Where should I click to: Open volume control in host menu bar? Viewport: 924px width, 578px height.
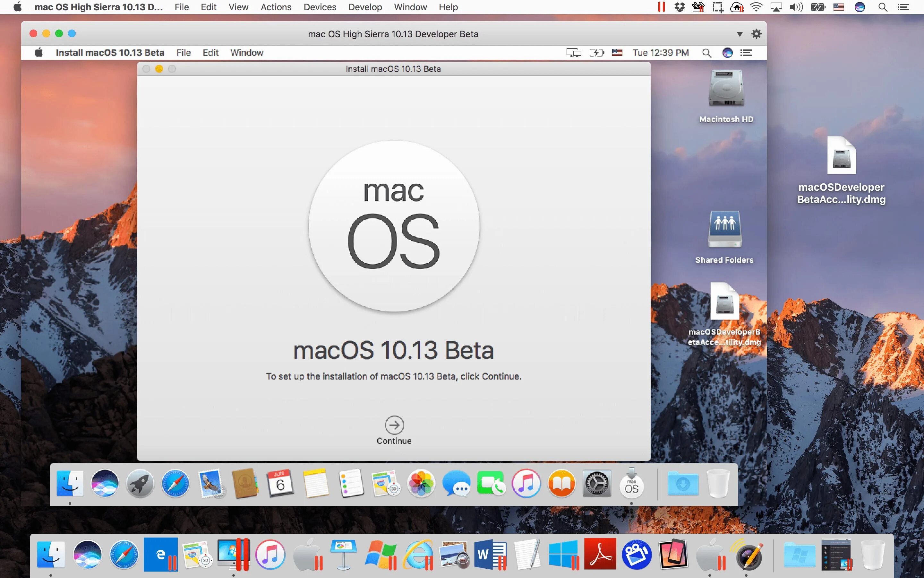[x=796, y=7]
